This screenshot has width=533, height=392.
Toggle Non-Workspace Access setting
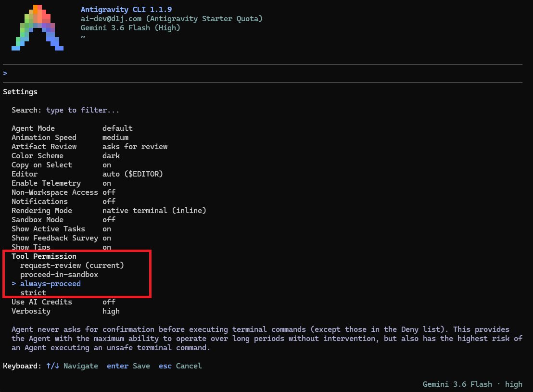(63, 192)
